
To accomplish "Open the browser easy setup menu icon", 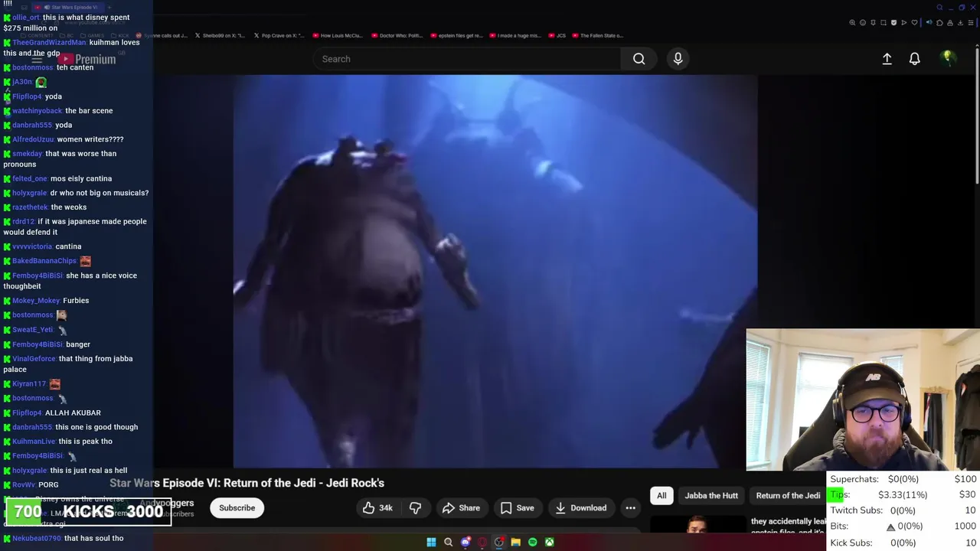I will click(x=971, y=23).
